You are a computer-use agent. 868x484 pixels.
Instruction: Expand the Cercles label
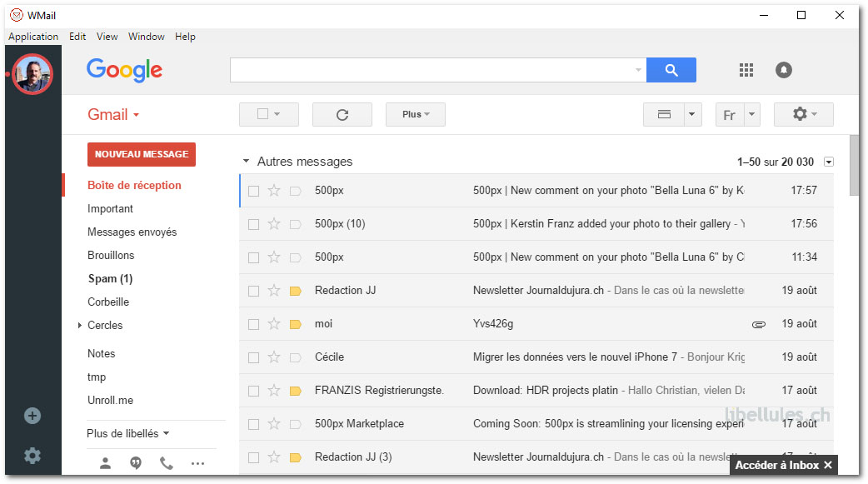tap(80, 325)
